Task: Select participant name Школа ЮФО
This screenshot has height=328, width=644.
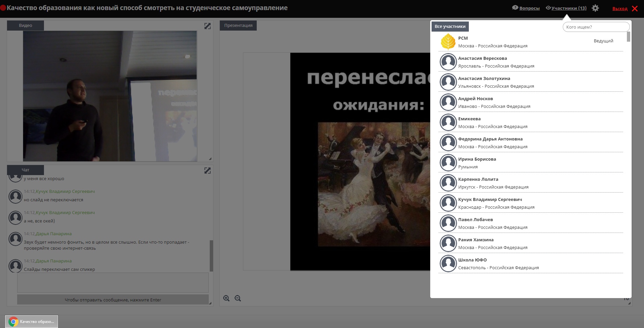Action: coord(473,260)
